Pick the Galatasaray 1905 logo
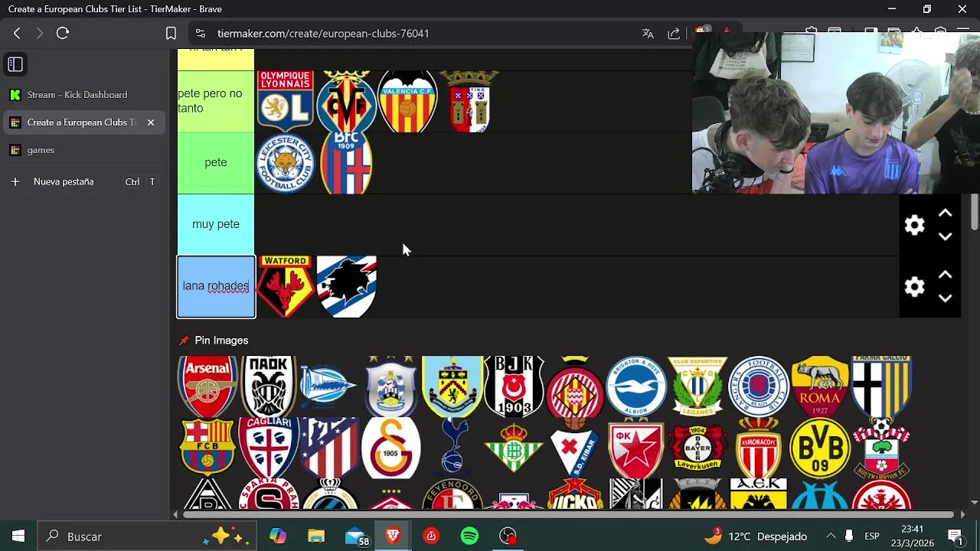This screenshot has height=551, width=980. tap(391, 448)
